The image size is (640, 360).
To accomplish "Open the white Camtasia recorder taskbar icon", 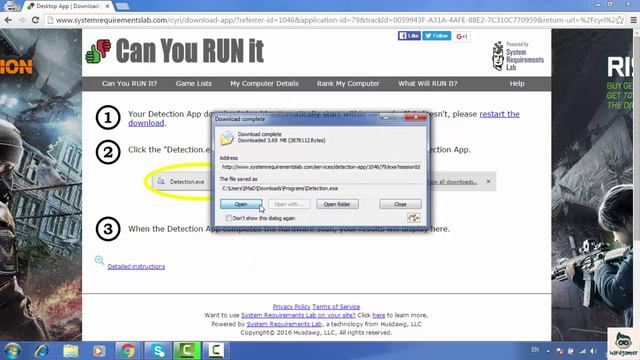I will (x=215, y=351).
